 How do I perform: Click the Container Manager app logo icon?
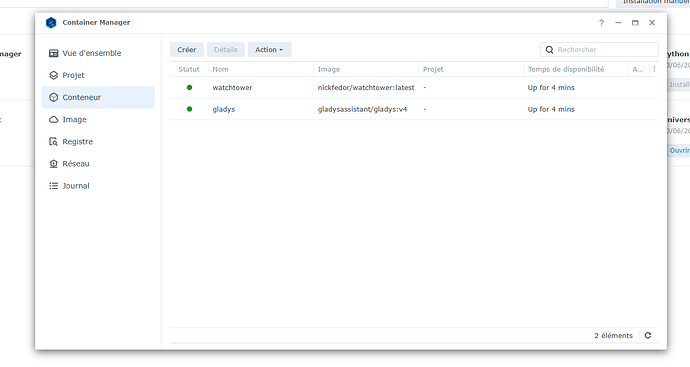tap(51, 22)
